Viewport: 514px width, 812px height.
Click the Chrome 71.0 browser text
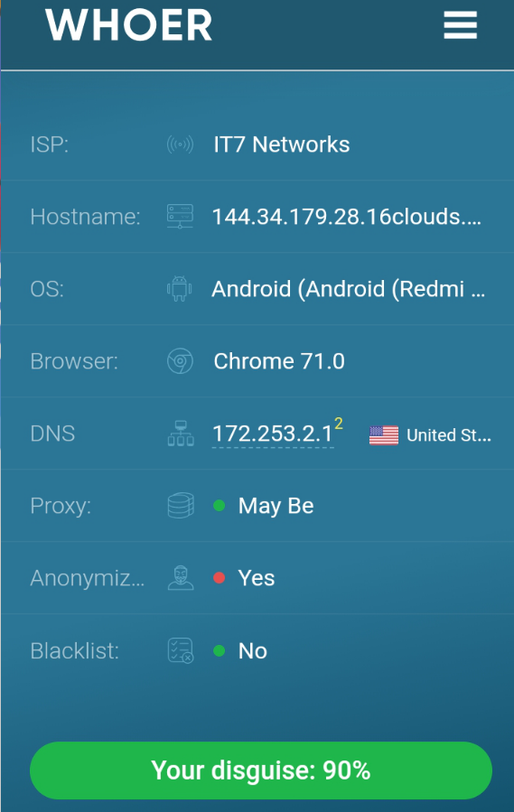[x=279, y=361]
